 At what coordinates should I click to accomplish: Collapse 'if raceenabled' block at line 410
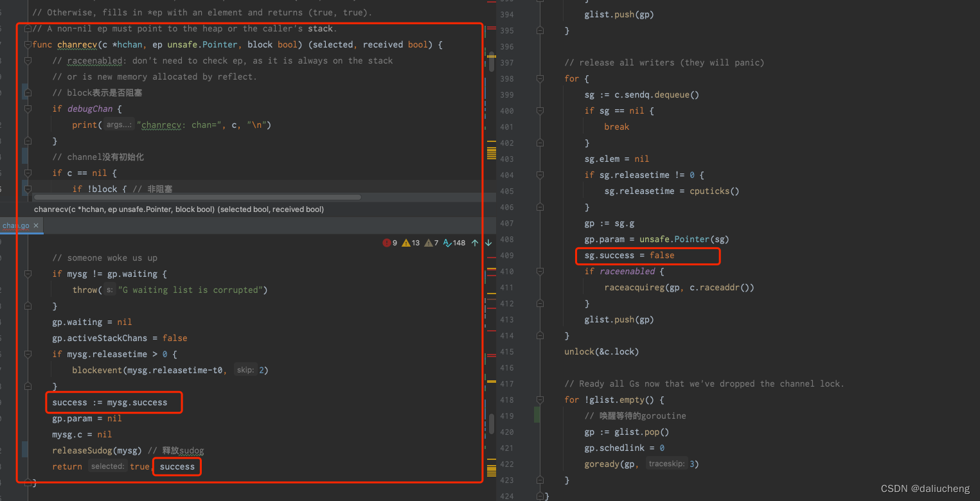coord(540,271)
